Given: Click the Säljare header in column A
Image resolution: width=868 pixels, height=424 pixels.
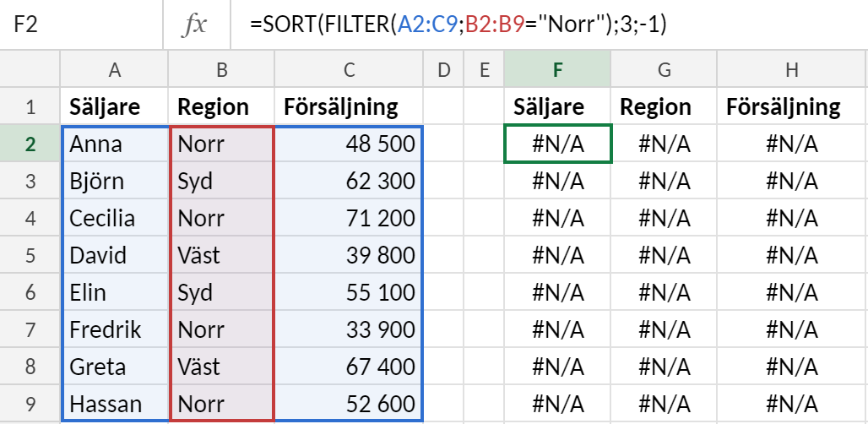Looking at the screenshot, I should click(114, 106).
